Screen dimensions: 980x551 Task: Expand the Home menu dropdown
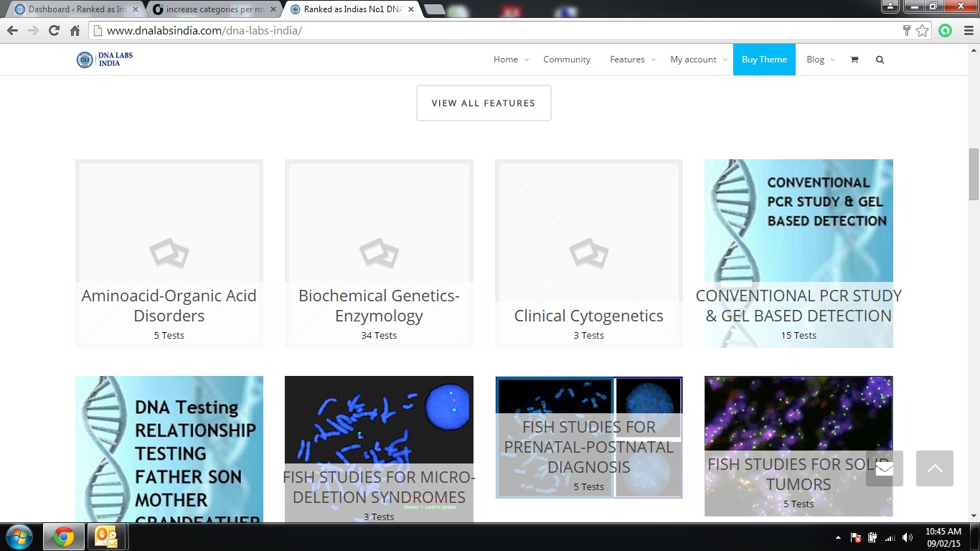pos(510,60)
